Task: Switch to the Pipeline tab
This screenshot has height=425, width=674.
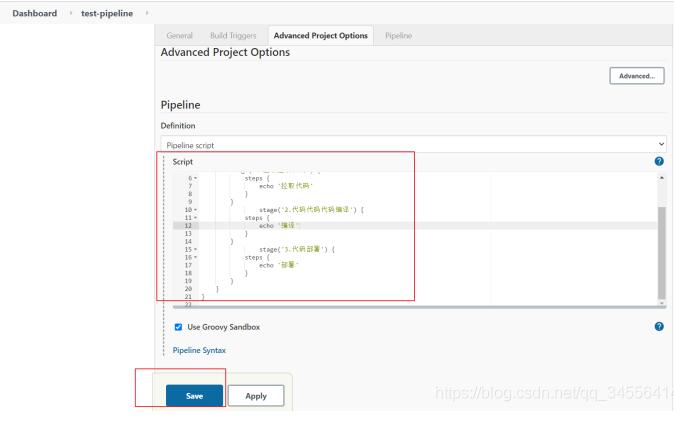Action: 398,36
